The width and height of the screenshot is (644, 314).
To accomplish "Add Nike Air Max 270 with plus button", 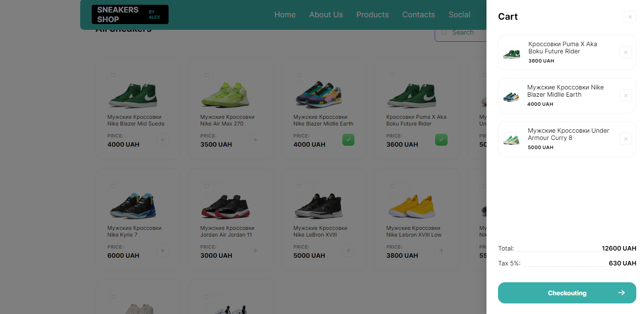I will (255, 140).
